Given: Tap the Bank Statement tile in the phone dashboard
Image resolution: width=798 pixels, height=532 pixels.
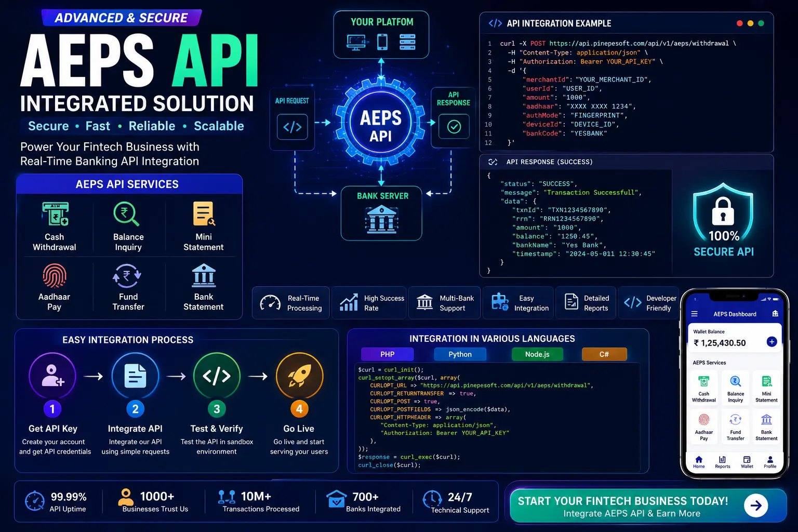Looking at the screenshot, I should click(x=766, y=426).
